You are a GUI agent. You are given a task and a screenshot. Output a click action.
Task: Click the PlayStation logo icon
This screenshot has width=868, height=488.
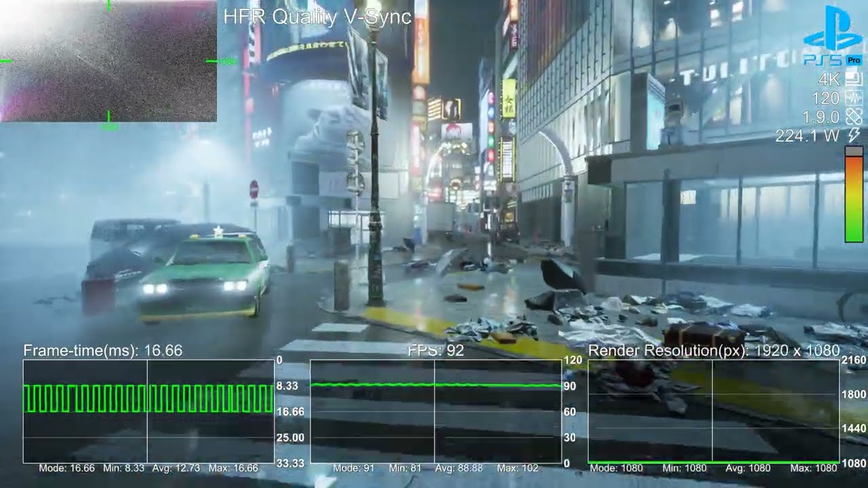(x=832, y=29)
